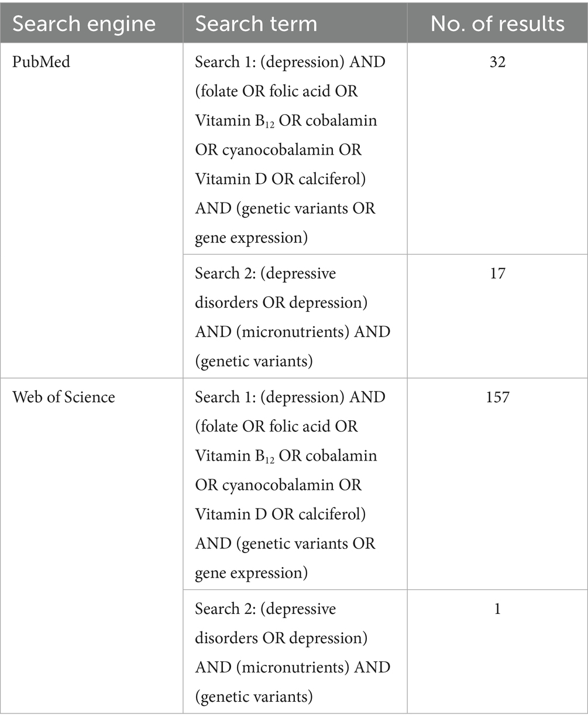Click the result count 1 in last row
588x724 pixels.
tap(497, 609)
